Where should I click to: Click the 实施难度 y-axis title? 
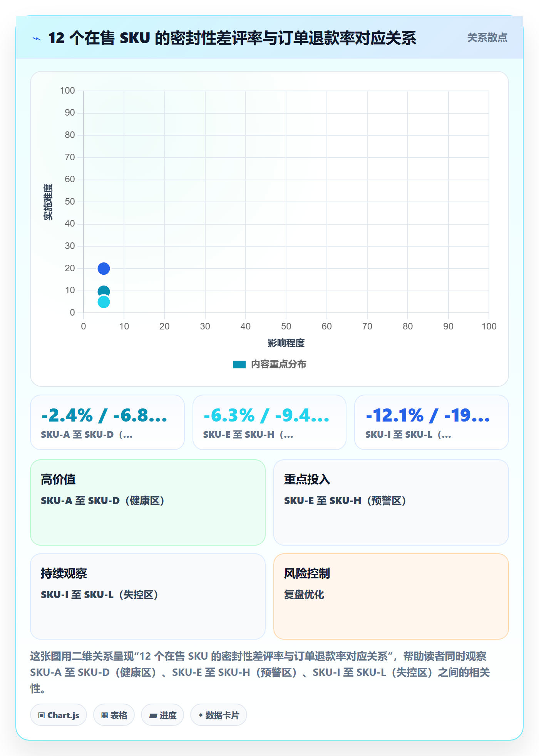[x=48, y=202]
